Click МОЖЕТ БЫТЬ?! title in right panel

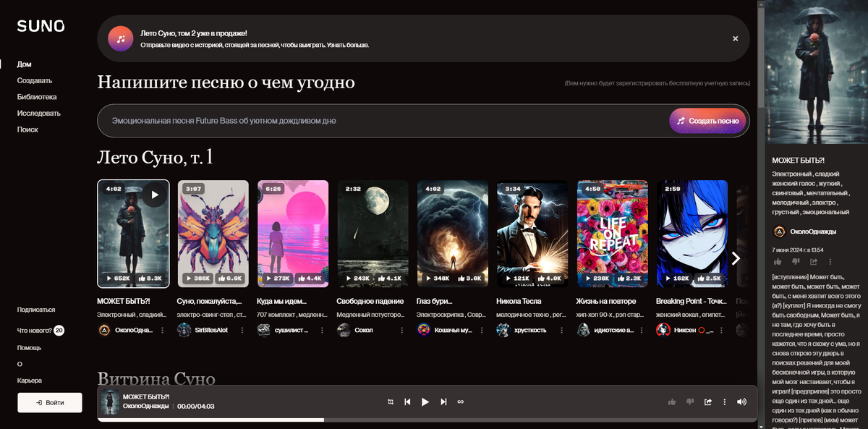tap(798, 161)
